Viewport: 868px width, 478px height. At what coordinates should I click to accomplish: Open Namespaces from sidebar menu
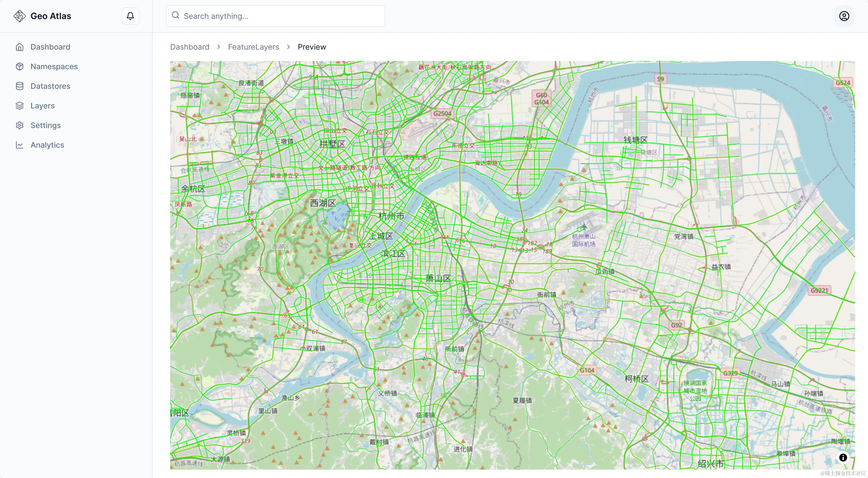[x=54, y=66]
